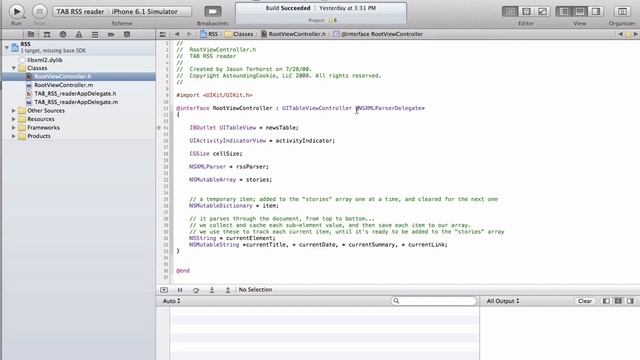The height and width of the screenshot is (360, 640).
Task: Show the Debug navigator
Action: click(95, 35)
